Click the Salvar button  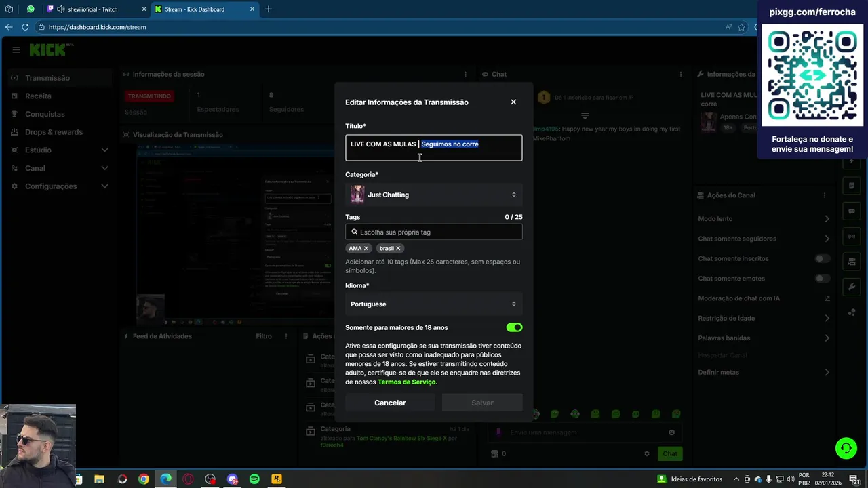482,403
